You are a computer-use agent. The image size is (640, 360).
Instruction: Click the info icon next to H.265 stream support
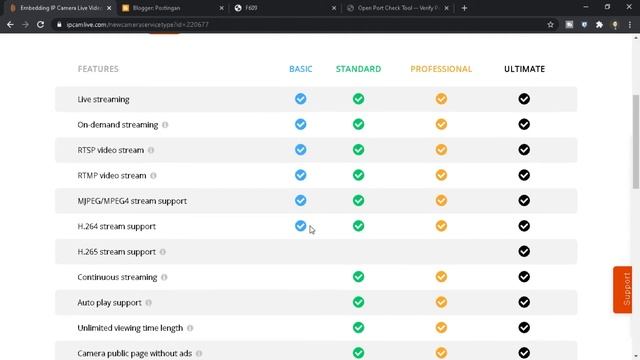(162, 252)
